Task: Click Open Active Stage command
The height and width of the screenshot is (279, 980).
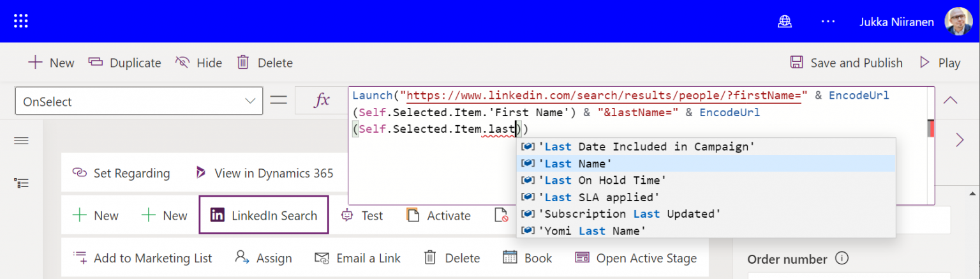Action: [635, 258]
